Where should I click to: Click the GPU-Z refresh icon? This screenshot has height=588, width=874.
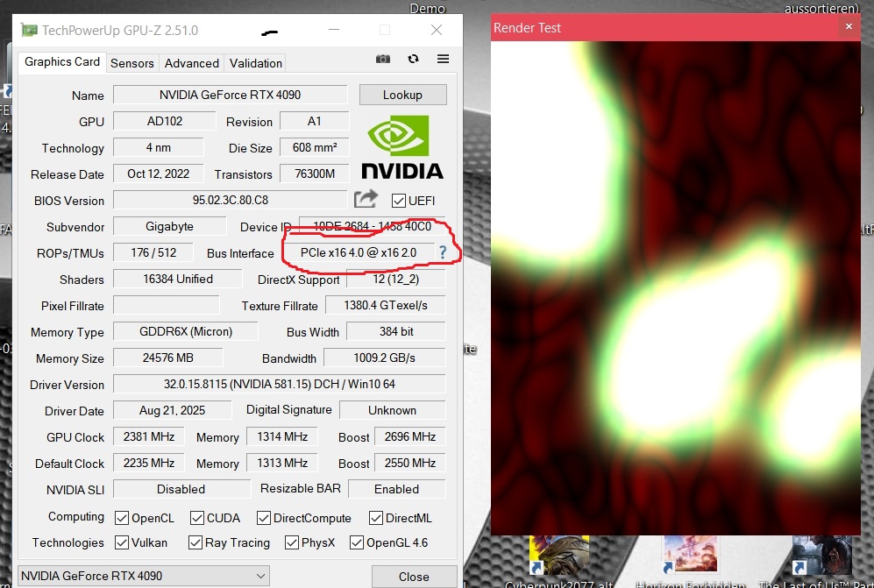point(413,59)
